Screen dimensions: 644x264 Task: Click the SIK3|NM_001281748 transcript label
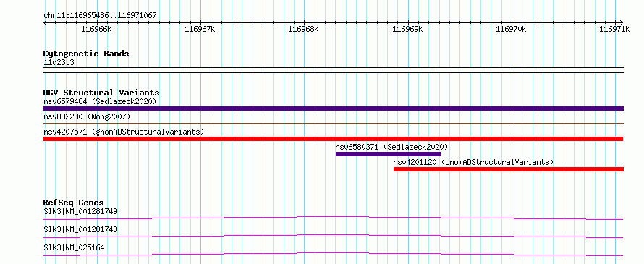pyautogui.click(x=80, y=229)
